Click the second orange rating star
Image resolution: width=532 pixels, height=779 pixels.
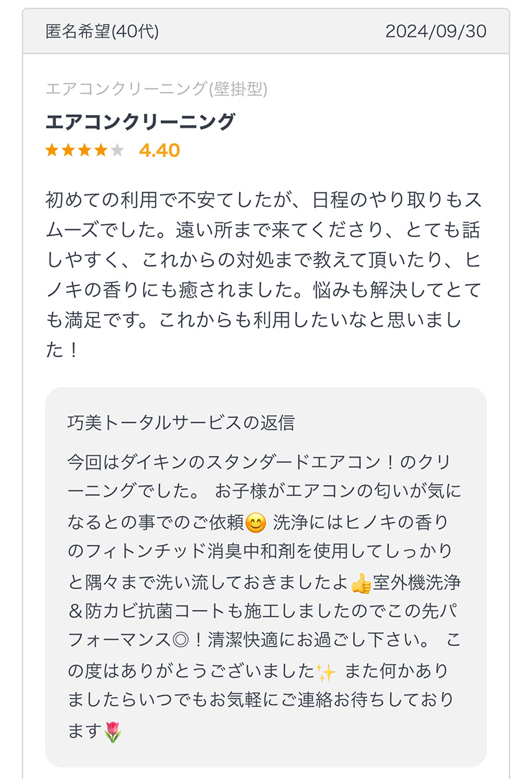click(68, 150)
